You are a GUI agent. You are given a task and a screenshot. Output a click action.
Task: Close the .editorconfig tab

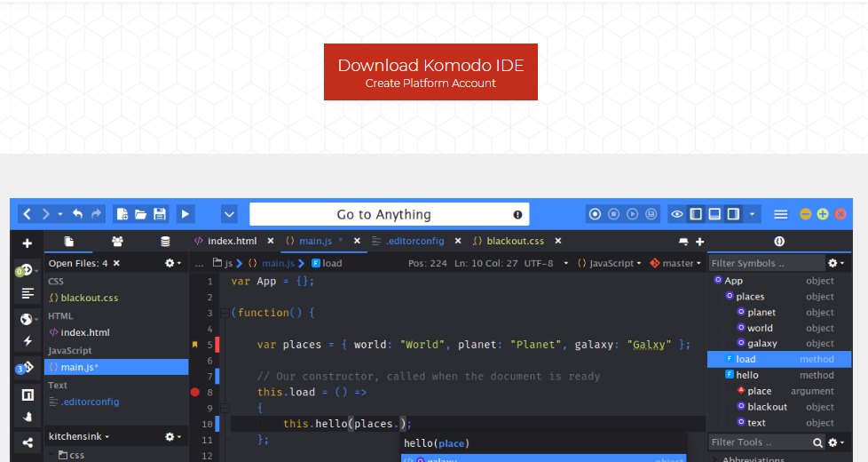point(458,241)
